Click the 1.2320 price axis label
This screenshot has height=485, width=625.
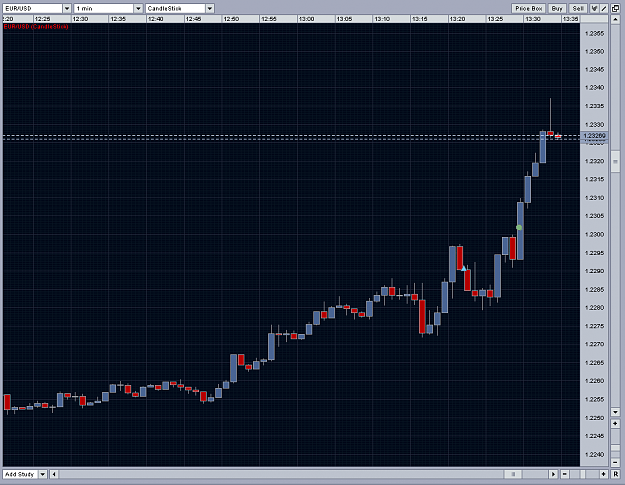click(594, 161)
